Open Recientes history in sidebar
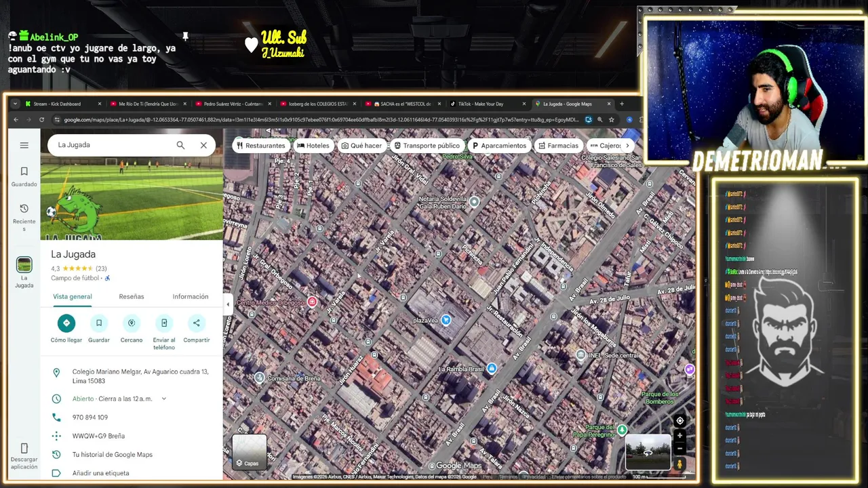Screen dimensions: 868x488 (24, 217)
